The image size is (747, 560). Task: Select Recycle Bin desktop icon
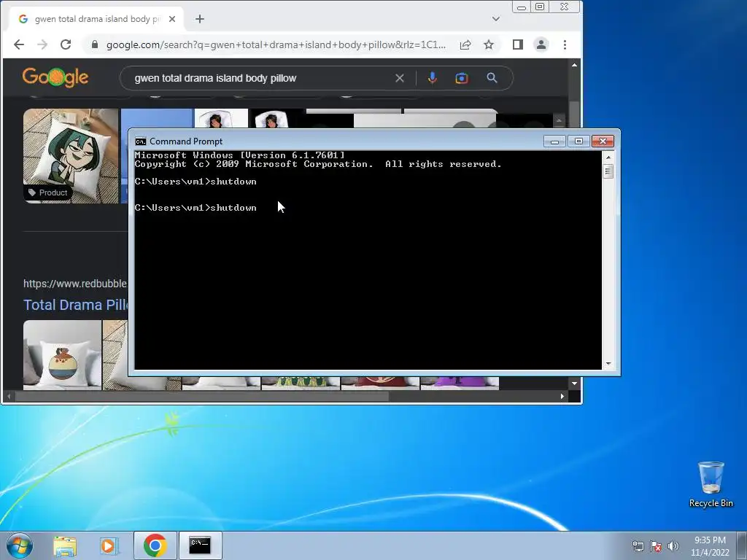point(711,485)
